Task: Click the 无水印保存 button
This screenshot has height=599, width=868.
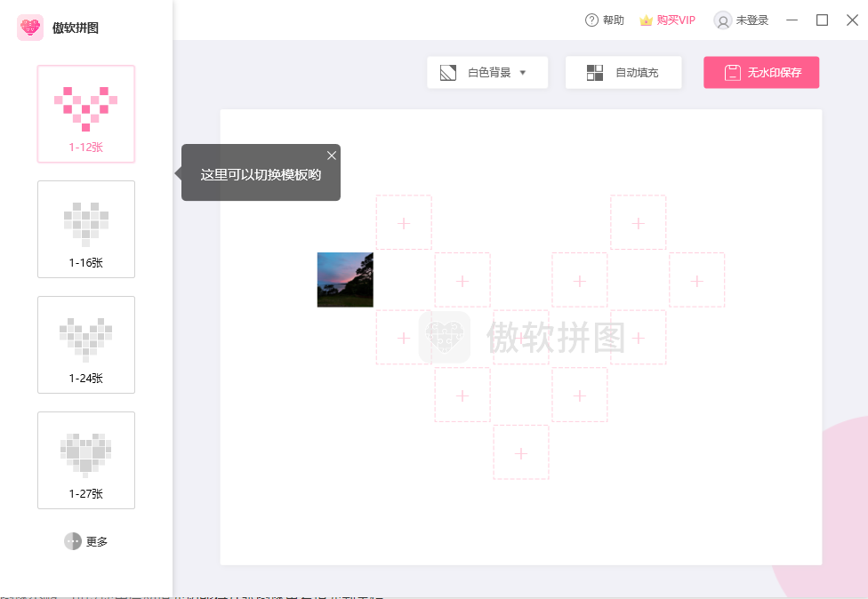Action: (x=761, y=73)
